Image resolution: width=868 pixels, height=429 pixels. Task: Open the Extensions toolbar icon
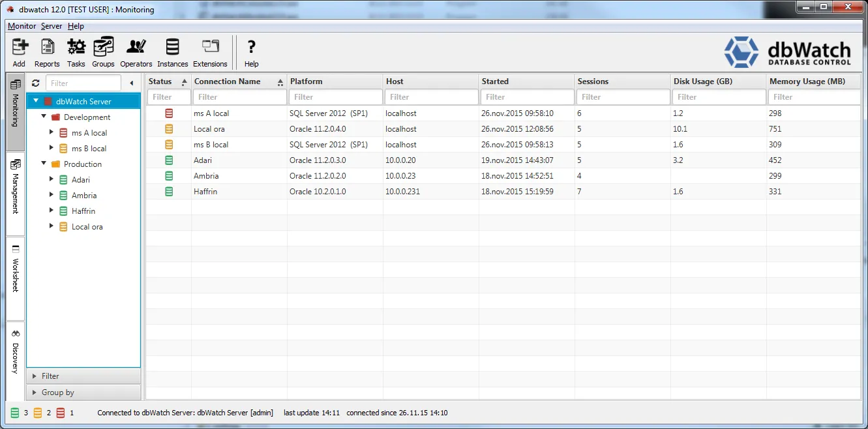point(210,47)
